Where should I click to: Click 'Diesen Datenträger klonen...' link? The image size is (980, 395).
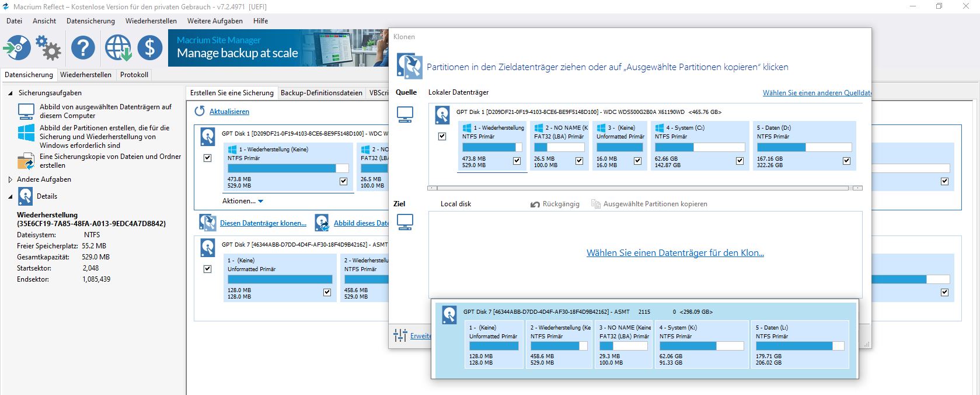(263, 223)
